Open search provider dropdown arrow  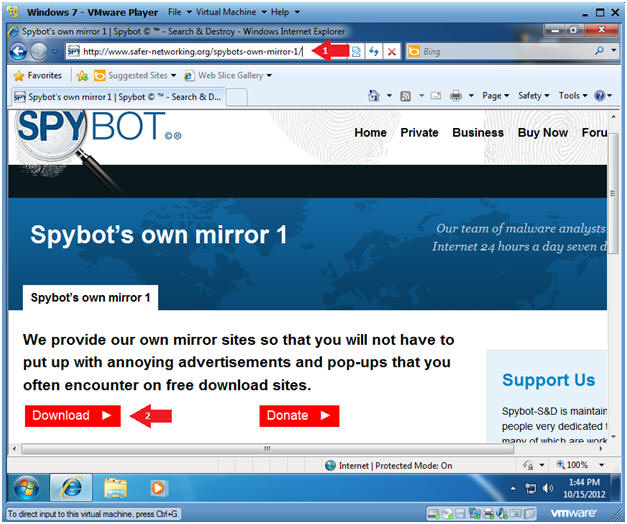coord(614,51)
